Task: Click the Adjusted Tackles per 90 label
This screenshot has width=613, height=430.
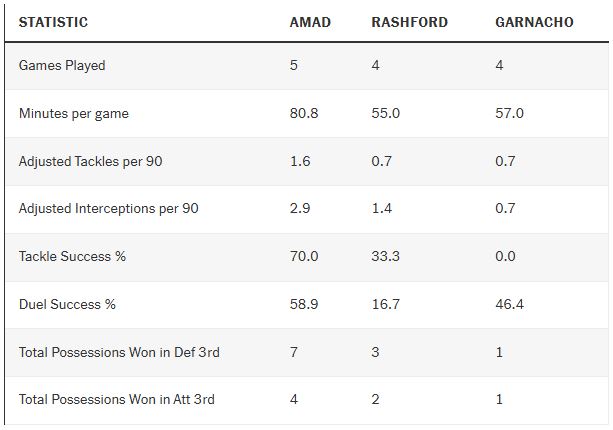Action: 90,161
